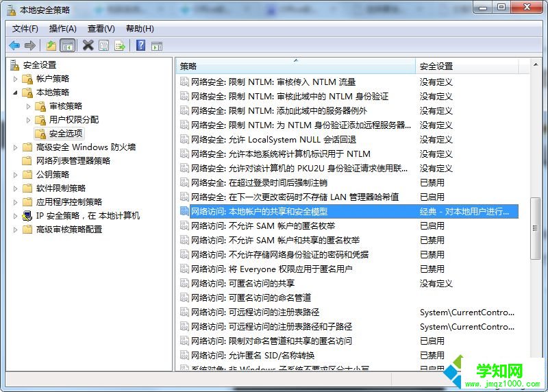Select policy 审核此域中的 NTLM 身份验证
Viewport: 548px width, 392px height.
click(x=290, y=97)
